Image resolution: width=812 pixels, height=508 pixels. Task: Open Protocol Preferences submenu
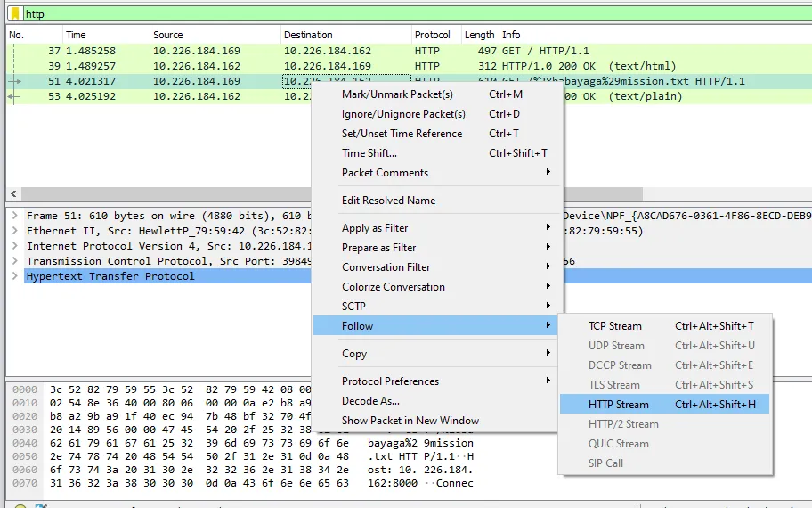pos(436,381)
